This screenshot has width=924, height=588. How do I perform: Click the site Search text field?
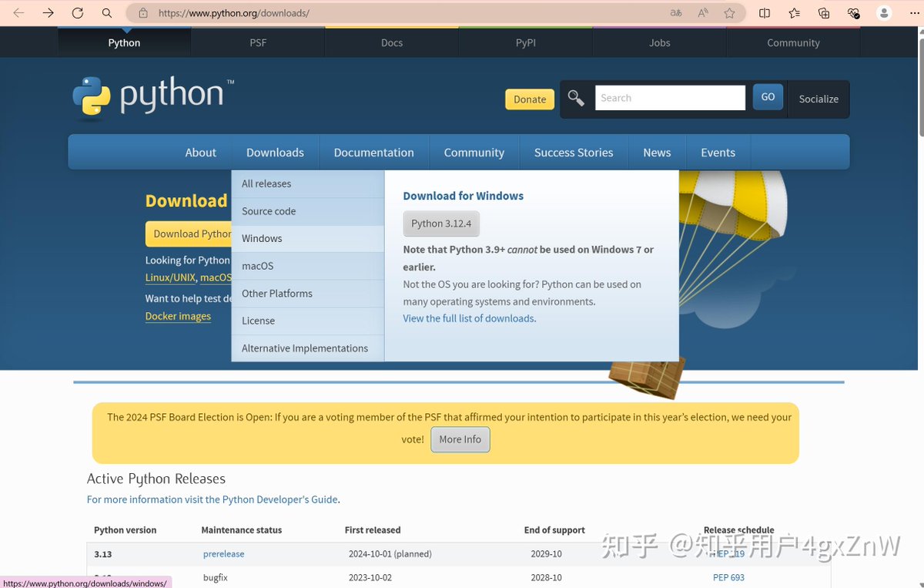[670, 98]
